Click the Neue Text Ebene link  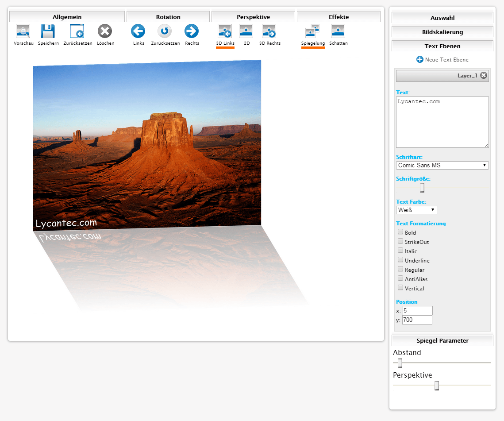446,59
